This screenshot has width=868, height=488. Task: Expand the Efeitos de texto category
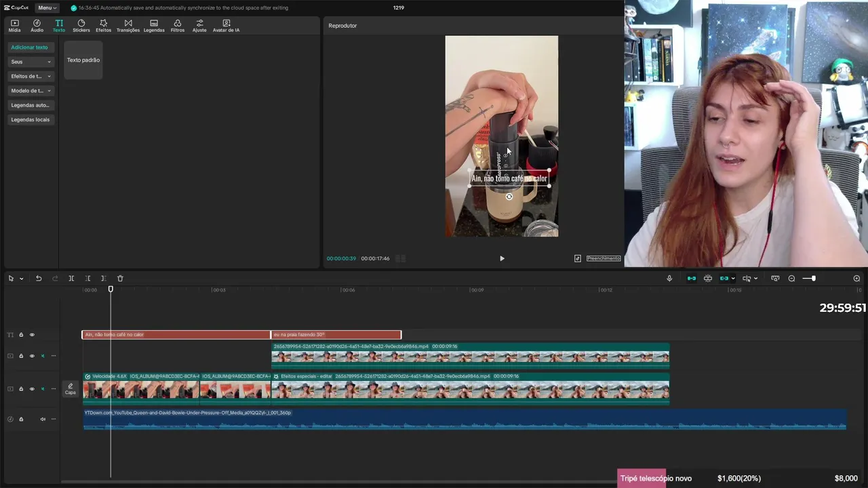click(31, 76)
